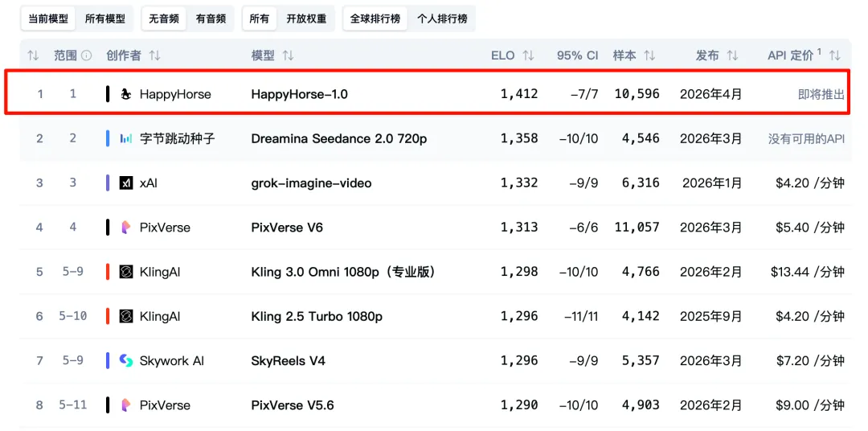Image resolution: width=868 pixels, height=431 pixels.
Task: Click ELO value 1,290
Action: coord(519,405)
